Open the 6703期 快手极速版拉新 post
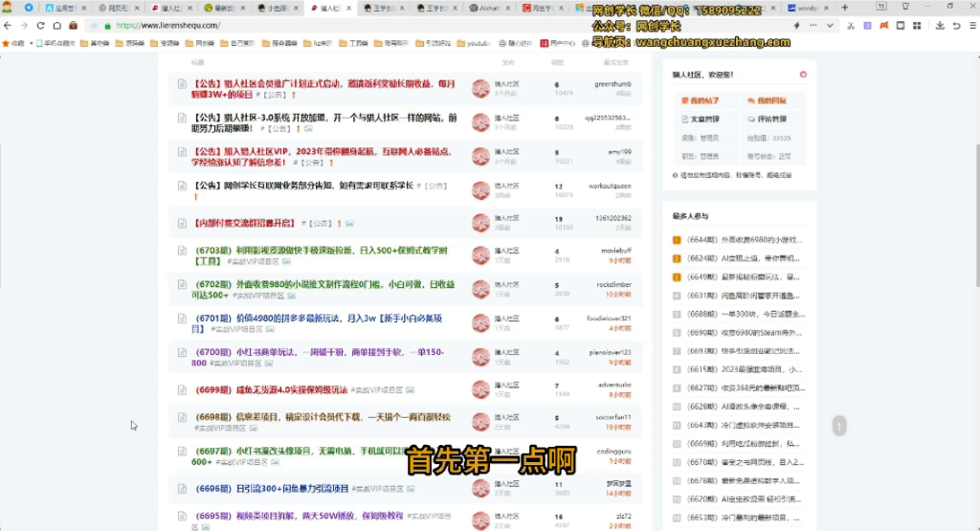The width and height of the screenshot is (980, 531). [320, 255]
